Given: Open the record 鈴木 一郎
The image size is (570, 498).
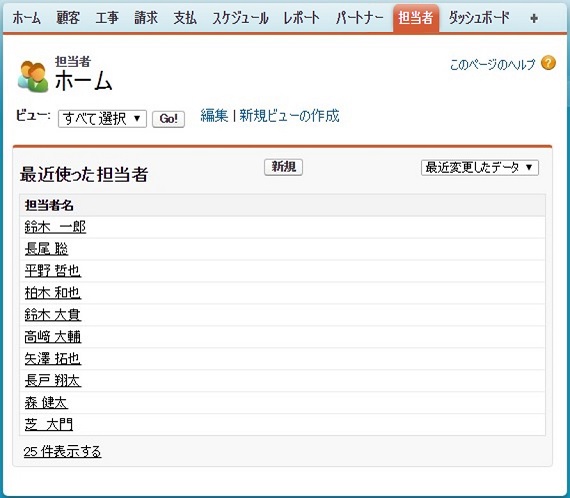Looking at the screenshot, I should pos(55,227).
